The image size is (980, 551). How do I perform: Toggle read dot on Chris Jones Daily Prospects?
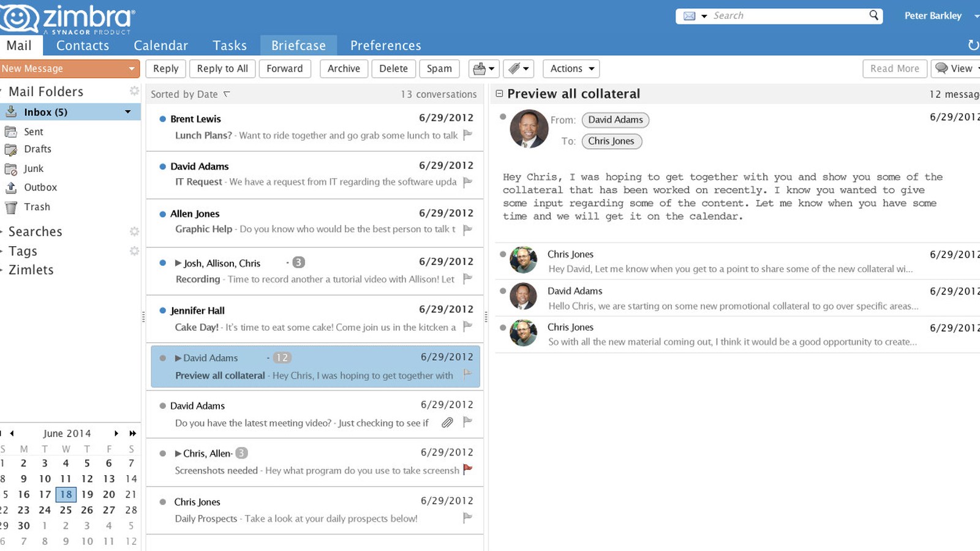click(162, 502)
